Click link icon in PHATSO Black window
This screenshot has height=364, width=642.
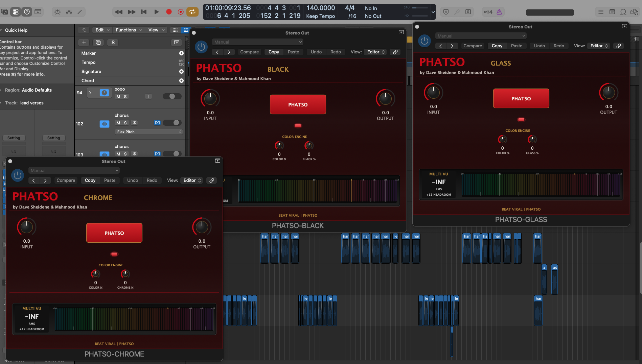(395, 52)
